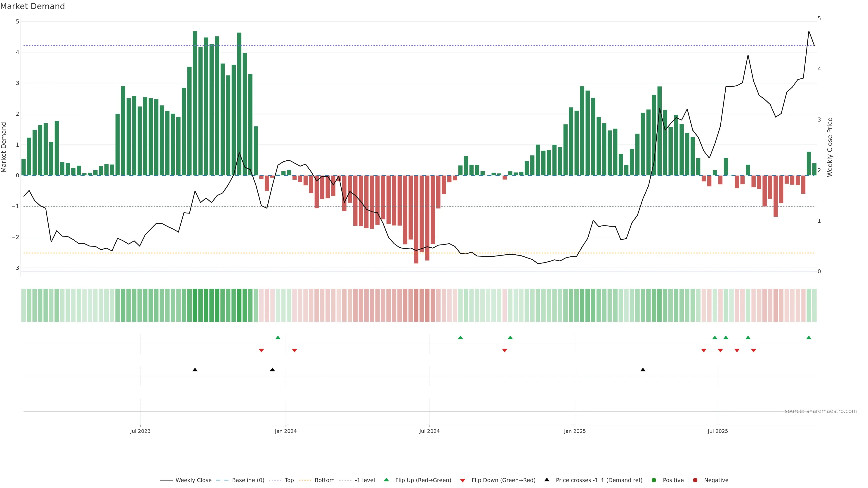Click the Jul 2025 x-axis label
This screenshot has width=868, height=488.
[x=718, y=431]
